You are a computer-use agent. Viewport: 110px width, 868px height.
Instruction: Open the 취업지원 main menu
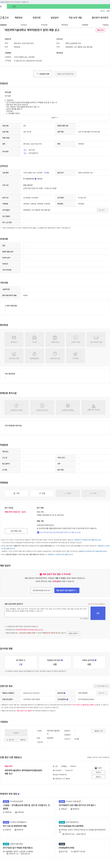[x=36, y=18]
